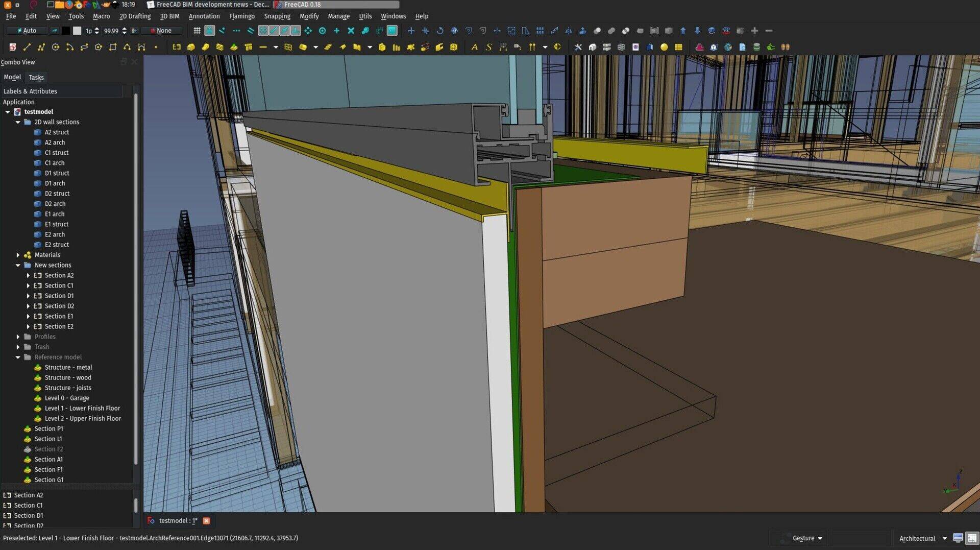Open the Manage menu
Viewport: 980px width, 550px height.
point(338,16)
